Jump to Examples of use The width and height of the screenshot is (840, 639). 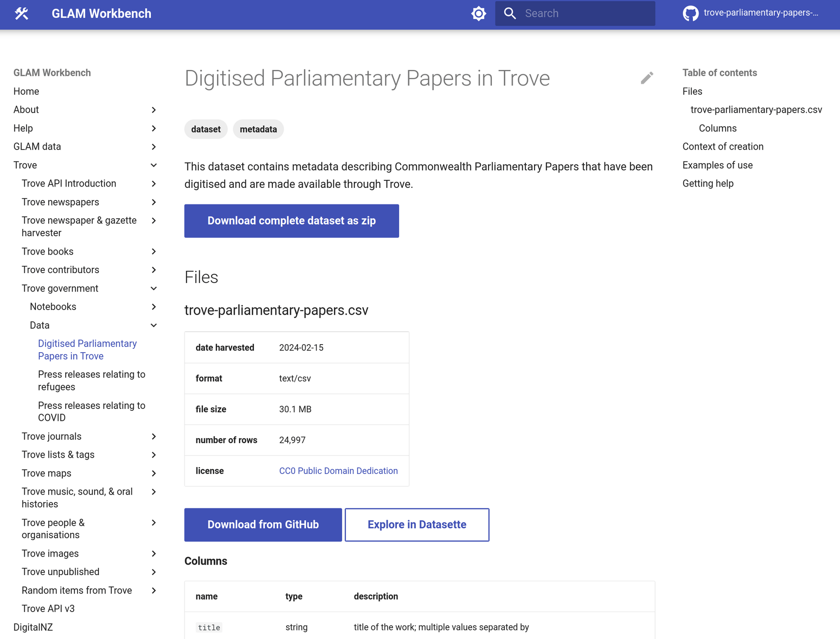[717, 165]
